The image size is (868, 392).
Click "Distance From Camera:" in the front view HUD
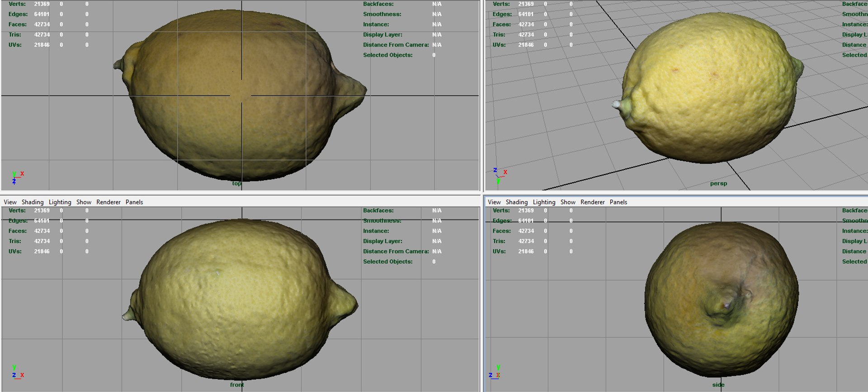coord(396,252)
